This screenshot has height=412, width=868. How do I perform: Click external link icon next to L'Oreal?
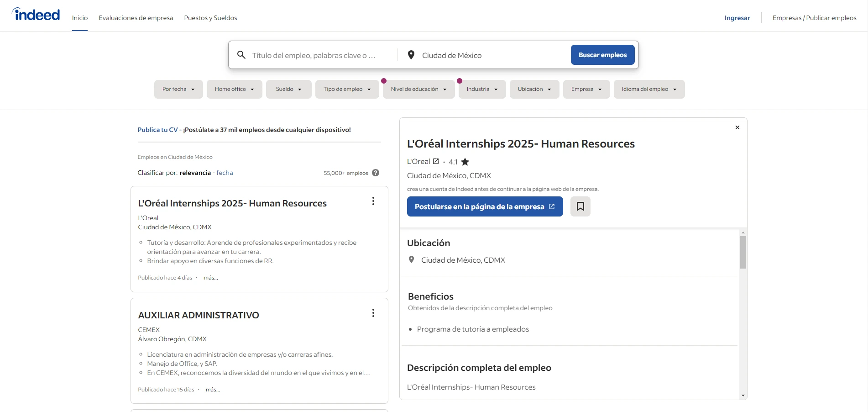(x=436, y=161)
